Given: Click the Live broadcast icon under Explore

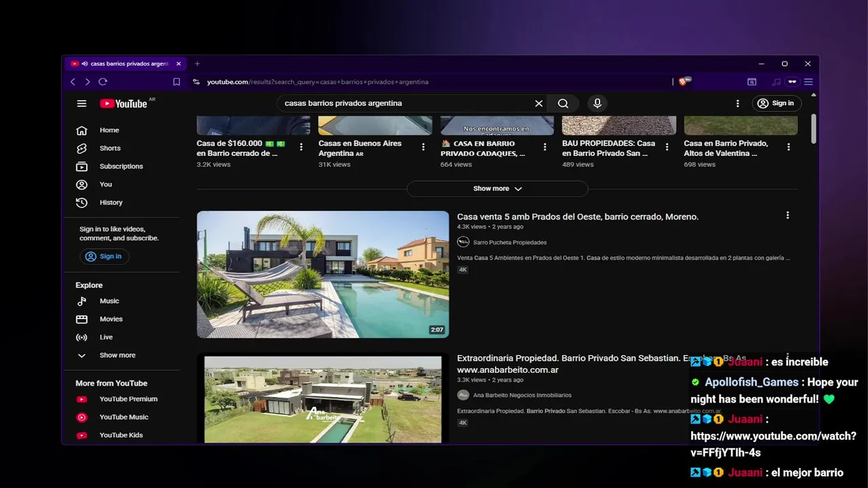Looking at the screenshot, I should (81, 338).
